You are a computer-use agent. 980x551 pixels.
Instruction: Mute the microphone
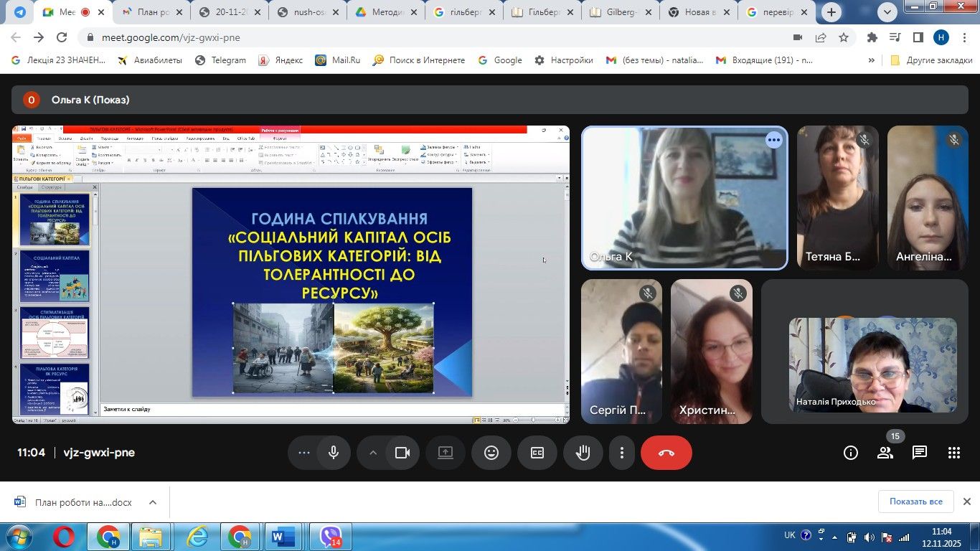334,453
